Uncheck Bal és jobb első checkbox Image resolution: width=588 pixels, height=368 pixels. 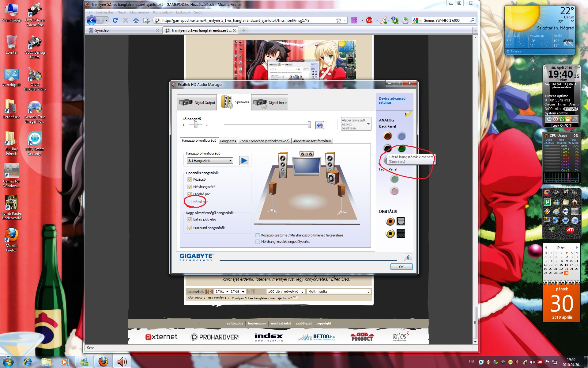pyautogui.click(x=190, y=219)
